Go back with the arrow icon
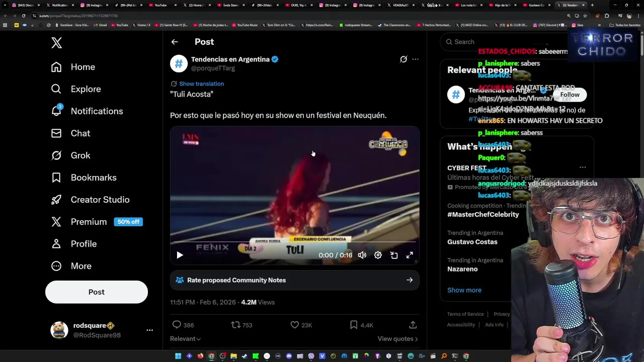This screenshot has width=644, height=362. click(x=175, y=42)
